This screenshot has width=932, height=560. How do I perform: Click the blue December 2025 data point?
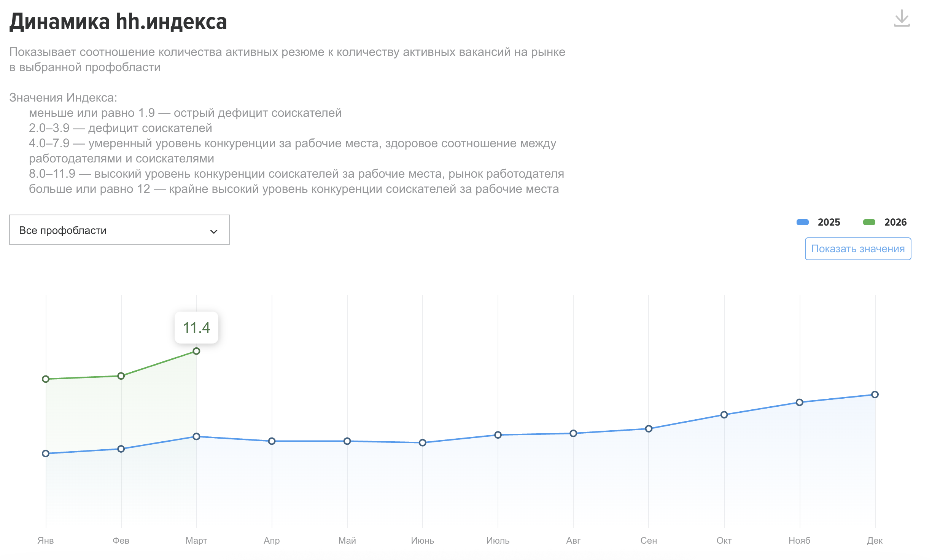click(x=875, y=395)
